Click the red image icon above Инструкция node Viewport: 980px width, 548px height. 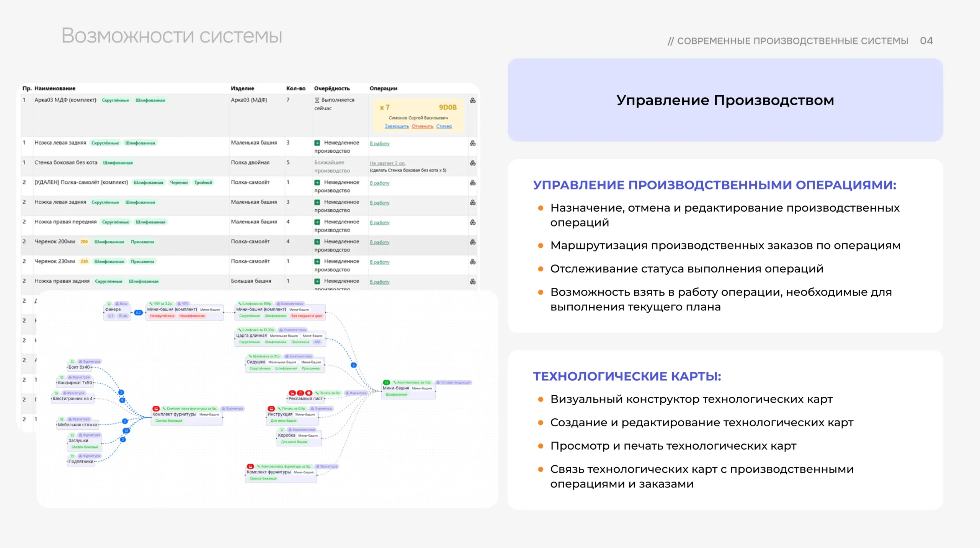point(271,409)
